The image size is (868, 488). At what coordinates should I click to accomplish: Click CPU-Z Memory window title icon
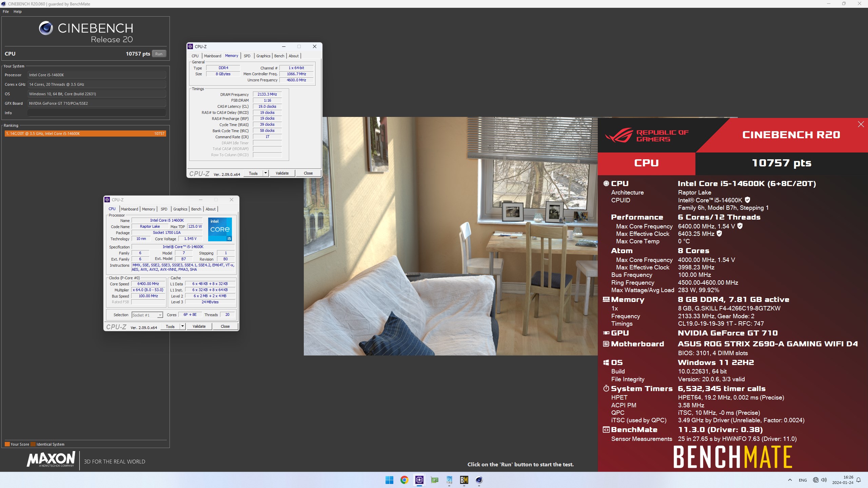tap(191, 46)
